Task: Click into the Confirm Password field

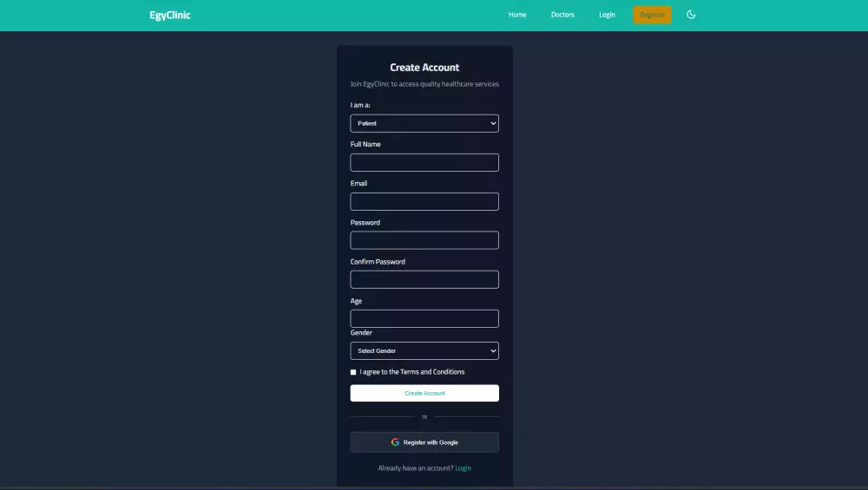Action: coord(424,279)
